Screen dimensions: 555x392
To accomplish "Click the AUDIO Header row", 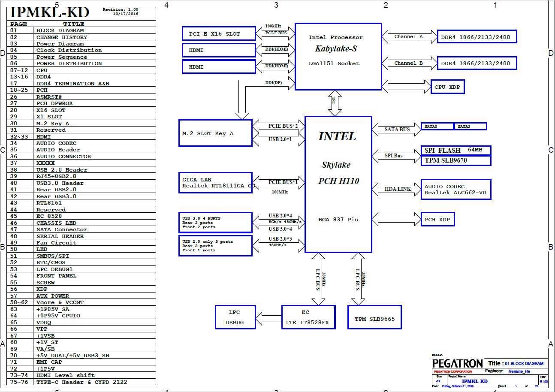I will pyautogui.click(x=81, y=150).
